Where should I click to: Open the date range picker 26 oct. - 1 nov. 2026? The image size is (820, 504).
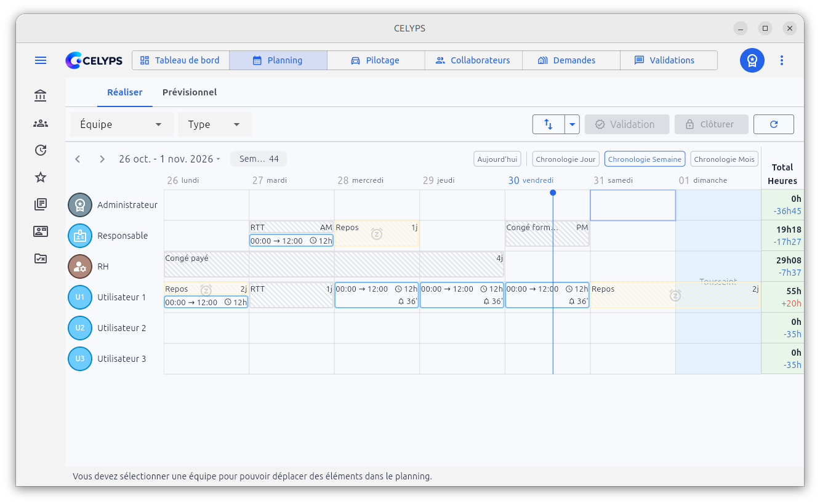coord(169,159)
